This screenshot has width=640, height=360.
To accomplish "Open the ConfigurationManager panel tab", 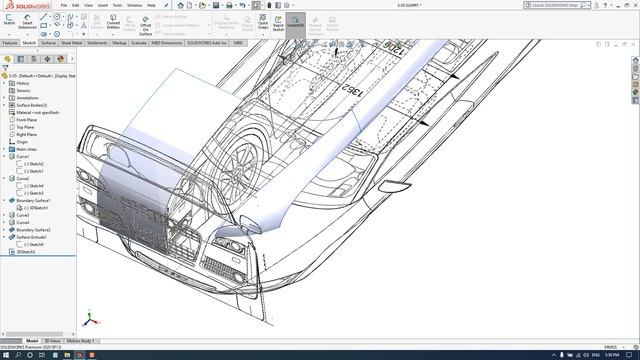I will (x=34, y=59).
